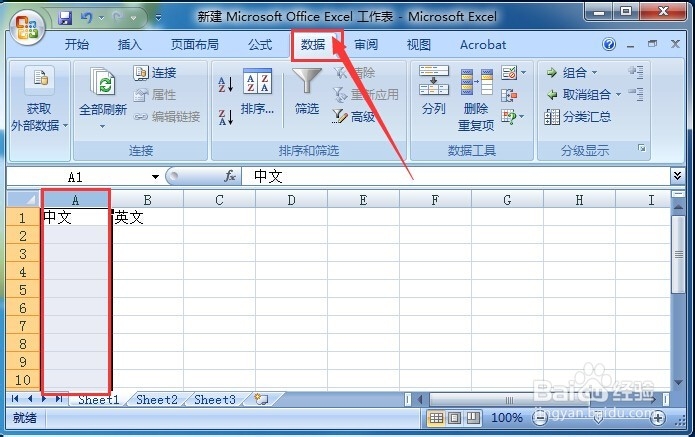Go to first sheet navigation arrow

pos(15,399)
